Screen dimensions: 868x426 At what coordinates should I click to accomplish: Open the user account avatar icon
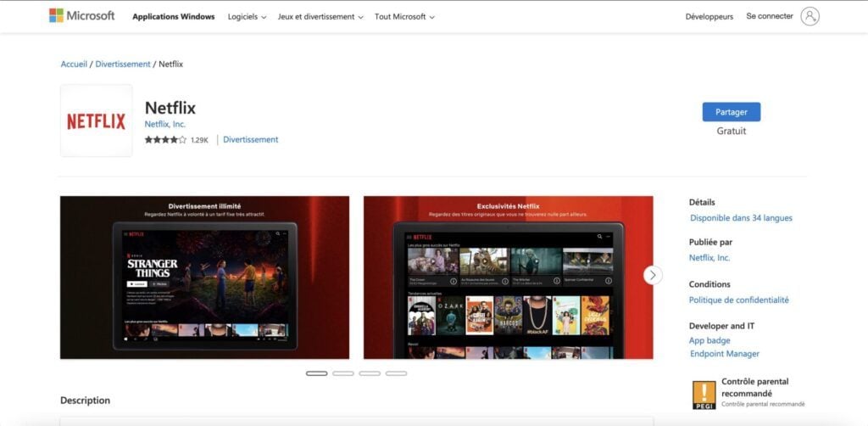coord(810,16)
